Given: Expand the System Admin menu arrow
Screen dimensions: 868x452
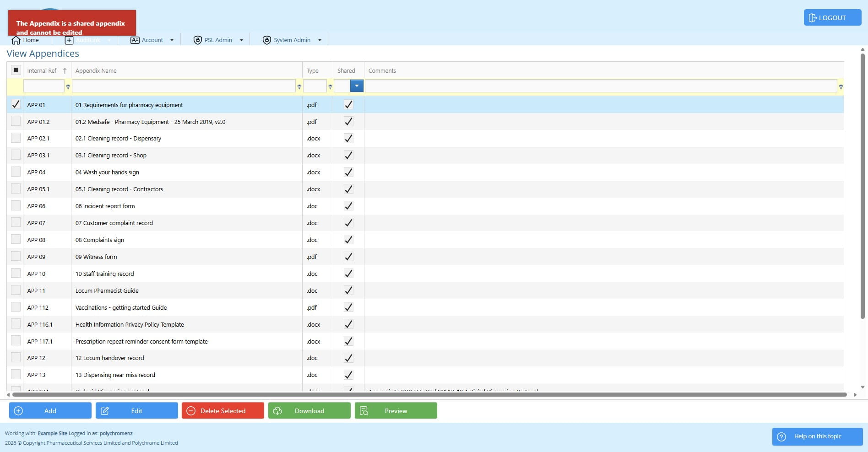Looking at the screenshot, I should click(x=320, y=40).
